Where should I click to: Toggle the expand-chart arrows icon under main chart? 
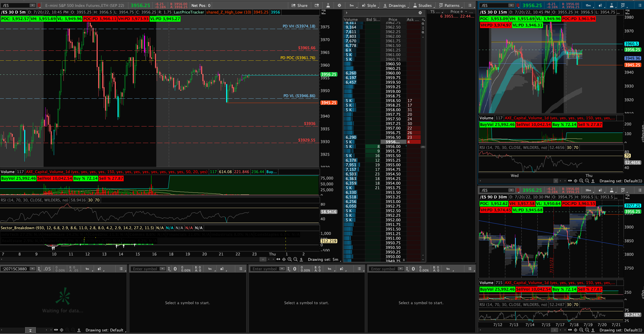click(278, 259)
